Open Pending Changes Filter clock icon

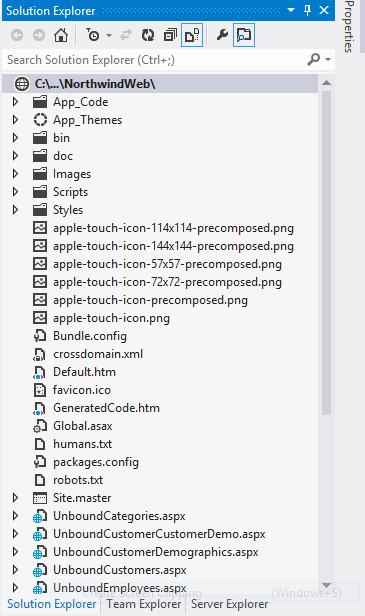click(93, 35)
